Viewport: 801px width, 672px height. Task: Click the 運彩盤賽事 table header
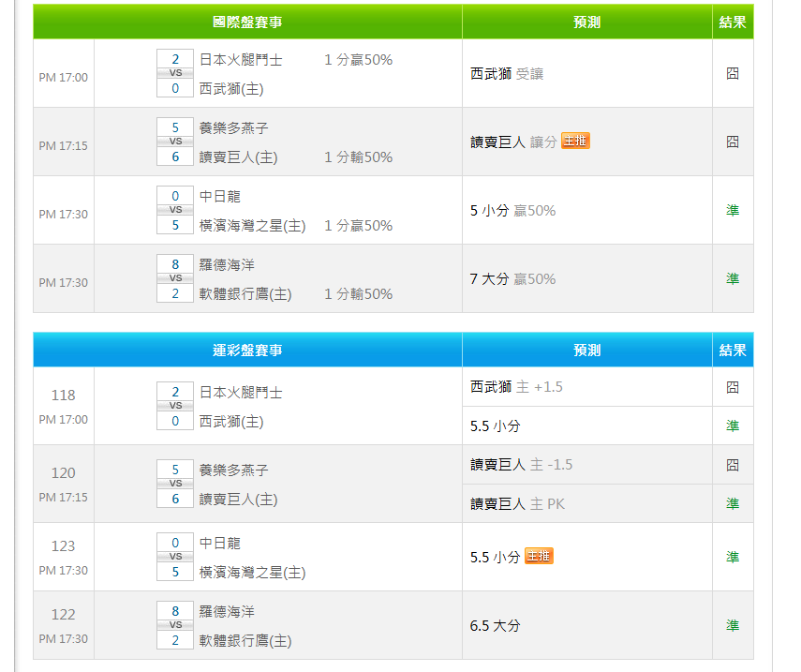tap(247, 350)
